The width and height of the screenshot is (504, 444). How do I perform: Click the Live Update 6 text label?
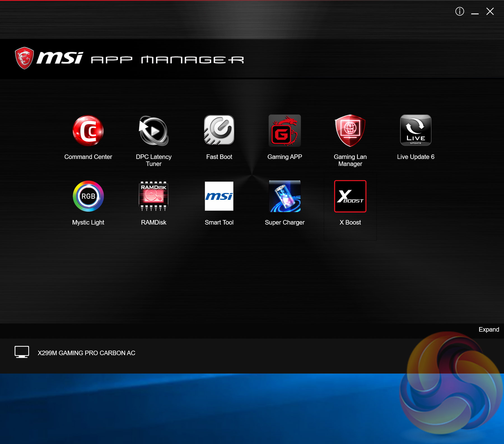point(416,157)
